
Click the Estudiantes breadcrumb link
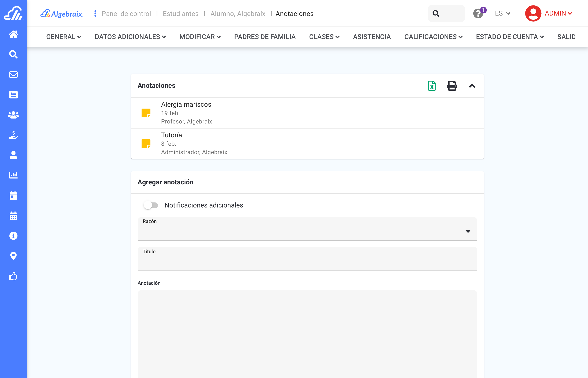(x=181, y=14)
